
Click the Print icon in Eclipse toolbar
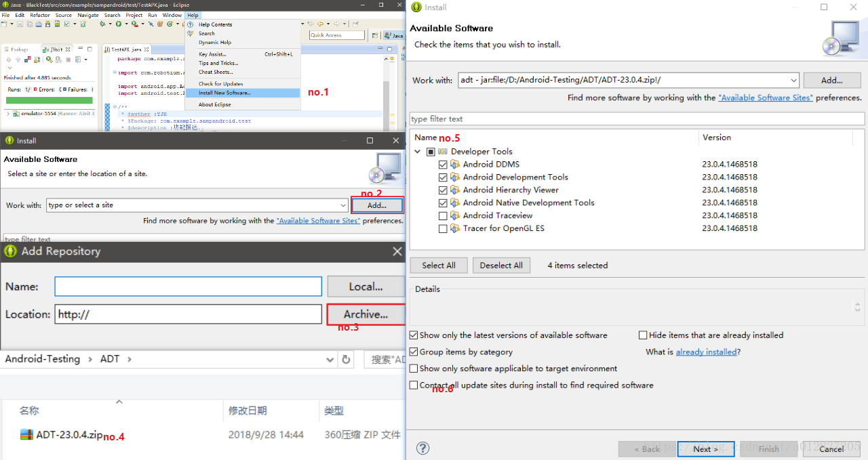(39, 24)
